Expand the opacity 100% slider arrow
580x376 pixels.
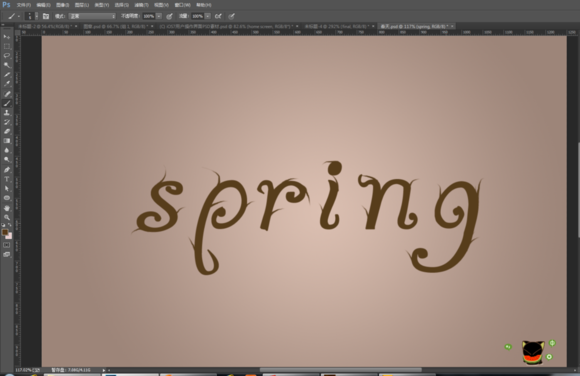point(159,16)
